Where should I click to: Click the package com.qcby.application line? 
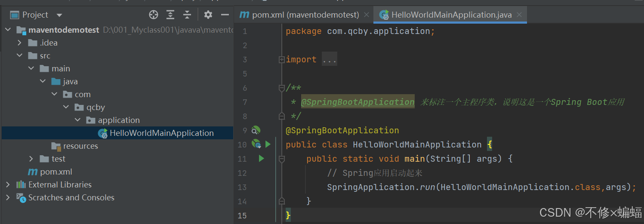coord(361,31)
